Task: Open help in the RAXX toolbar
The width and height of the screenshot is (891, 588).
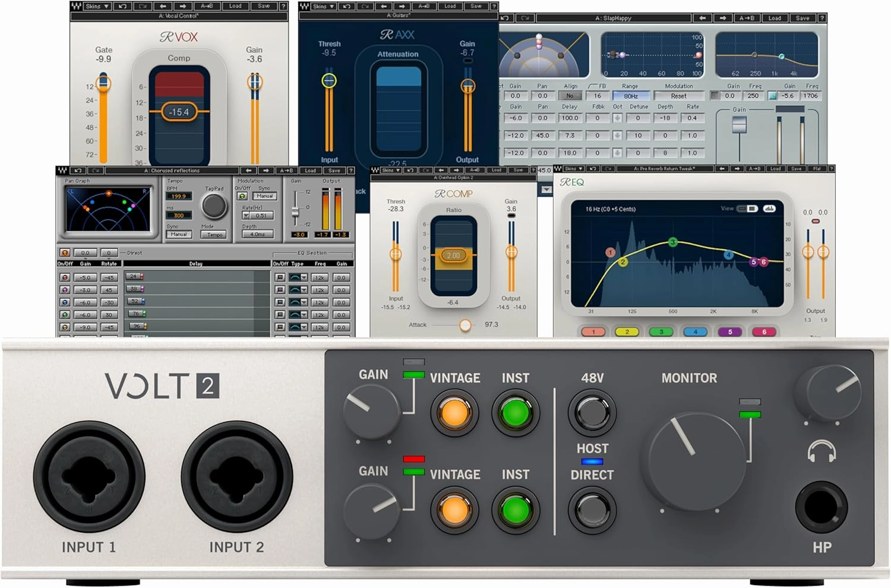Action: (x=494, y=6)
